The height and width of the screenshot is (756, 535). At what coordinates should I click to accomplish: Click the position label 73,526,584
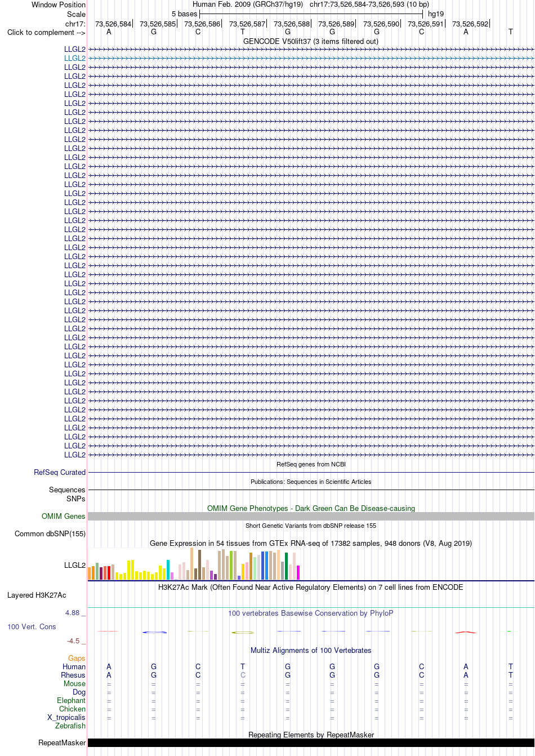(x=113, y=24)
